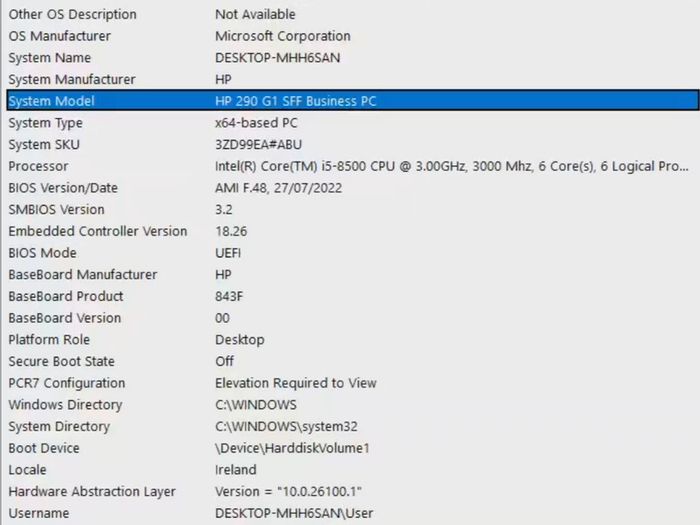
Task: Click the '\Device\HarddiskVolume1' value
Action: coord(292,448)
